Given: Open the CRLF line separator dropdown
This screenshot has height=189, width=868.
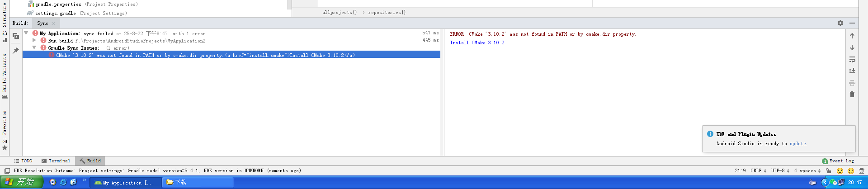Looking at the screenshot, I should (758, 171).
